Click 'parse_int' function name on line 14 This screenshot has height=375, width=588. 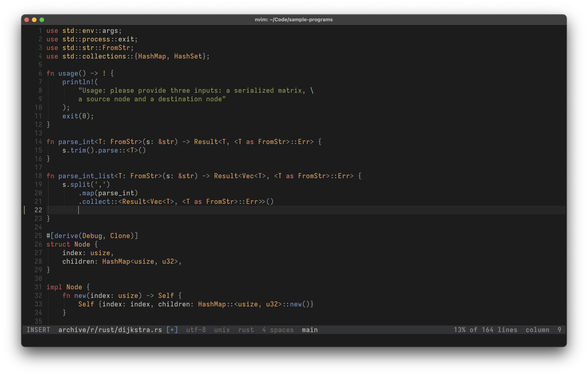point(76,142)
